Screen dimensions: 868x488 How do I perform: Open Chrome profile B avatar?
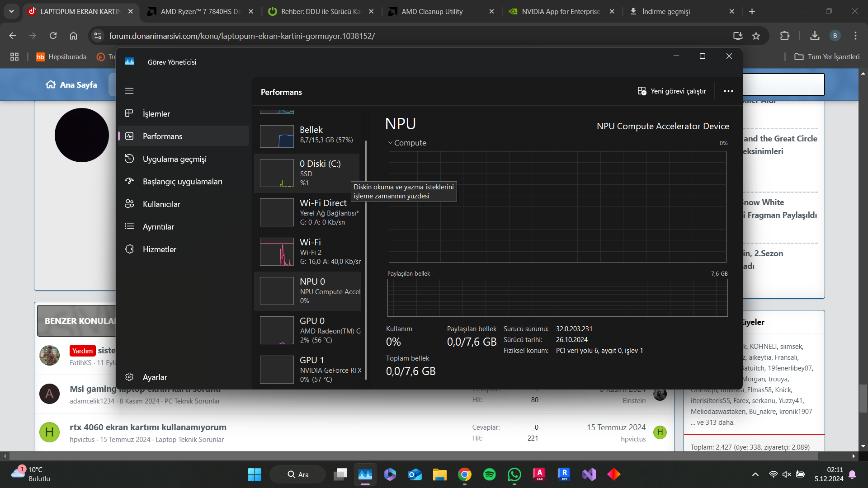[835, 36]
